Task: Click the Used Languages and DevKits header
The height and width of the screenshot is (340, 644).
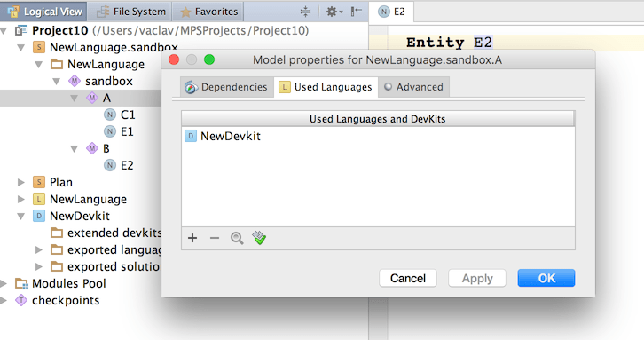Action: coord(378,119)
